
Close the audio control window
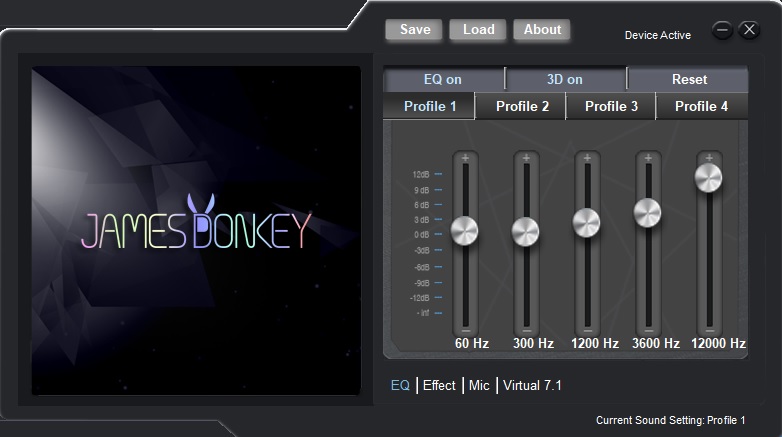click(x=749, y=30)
